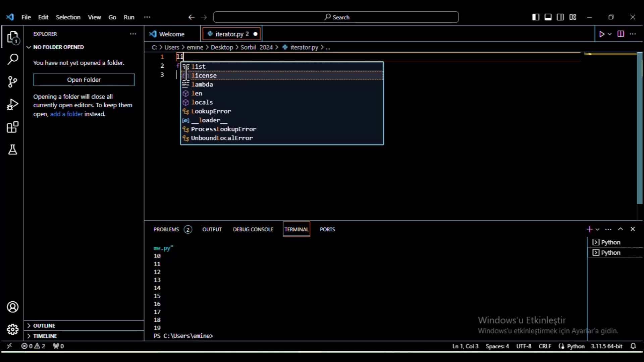This screenshot has height=362, width=644.
Task: Customize Layout icon in title bar
Action: (x=573, y=17)
